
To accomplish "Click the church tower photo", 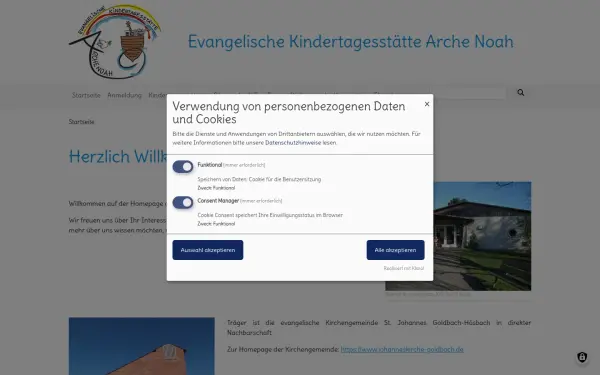I will [142, 346].
